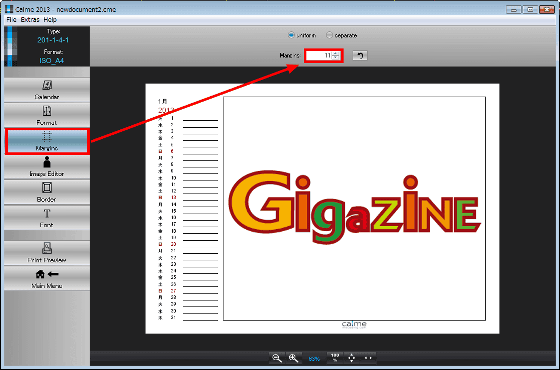Screen dimensions: 560x370
Task: Open the Extras menu
Action: 30,20
